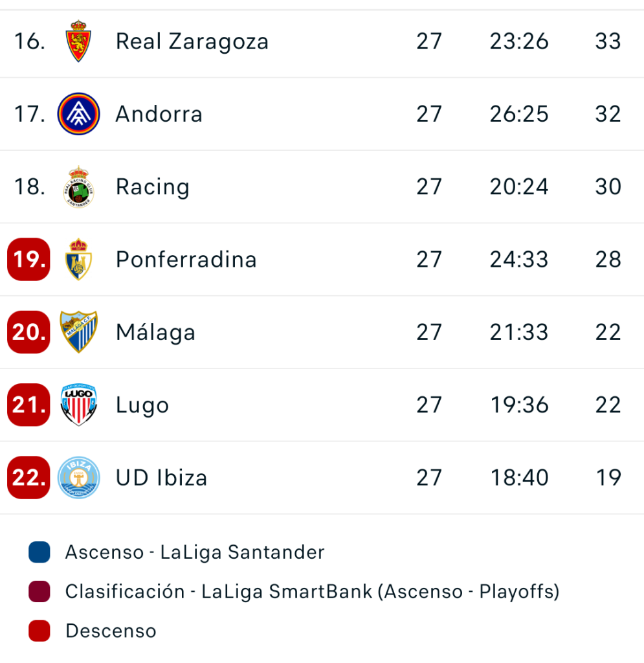
Task: Click the Real Zaragoza club crest
Action: coord(78,41)
